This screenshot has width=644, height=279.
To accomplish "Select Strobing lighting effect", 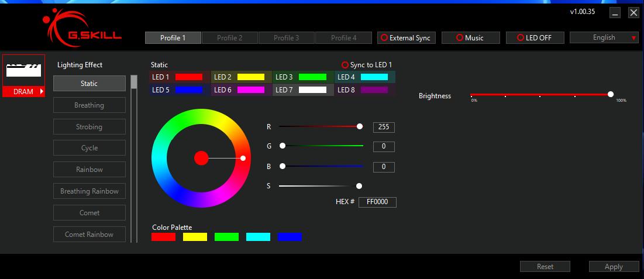I will [89, 126].
